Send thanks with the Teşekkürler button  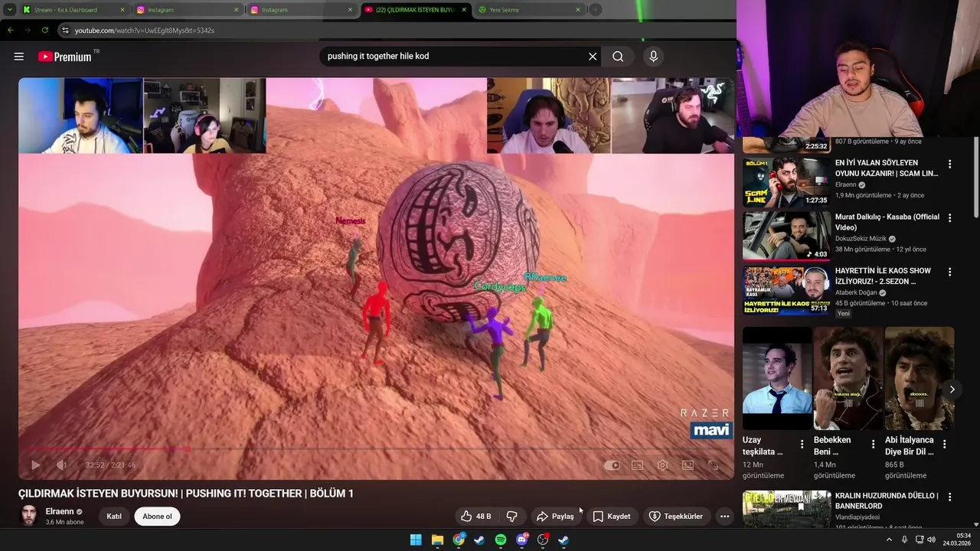(676, 517)
